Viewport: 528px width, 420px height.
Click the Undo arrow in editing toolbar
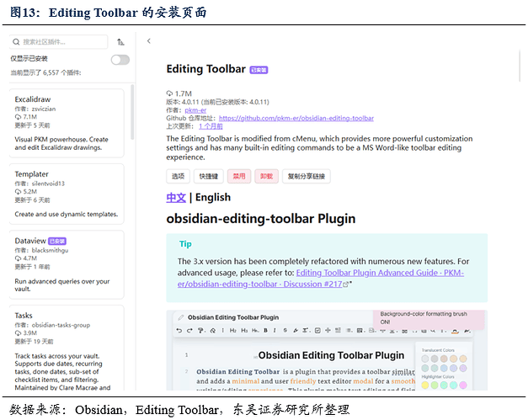coord(179,331)
